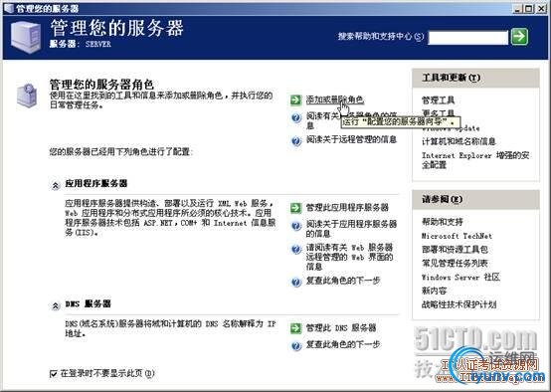Open 请阅读有关 Web 服务器远程管理 link

(x=349, y=257)
